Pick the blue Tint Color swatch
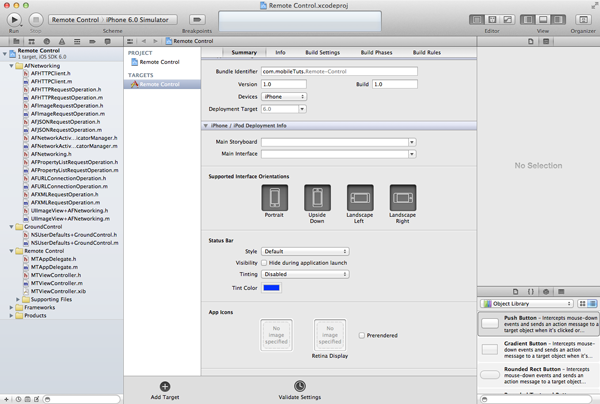The image size is (600, 404). (271, 288)
